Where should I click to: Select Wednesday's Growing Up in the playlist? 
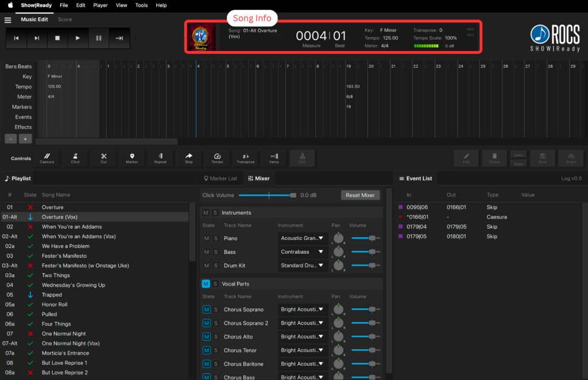point(72,285)
